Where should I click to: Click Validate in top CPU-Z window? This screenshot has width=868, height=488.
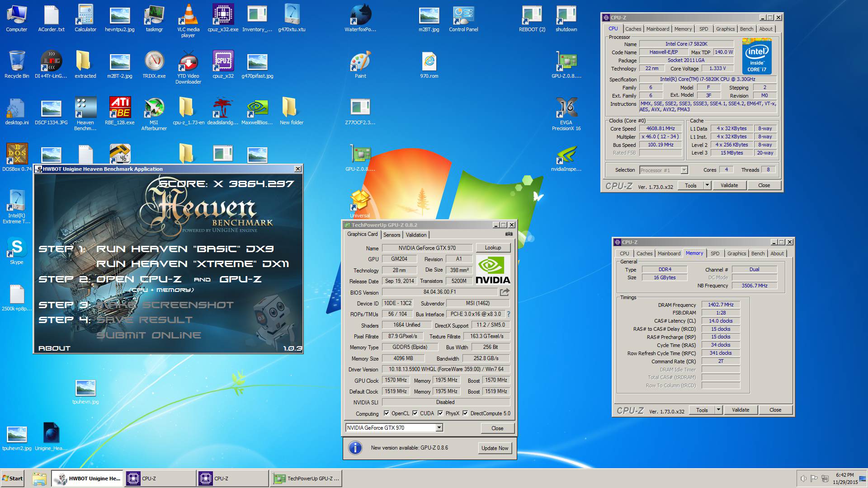(x=729, y=185)
